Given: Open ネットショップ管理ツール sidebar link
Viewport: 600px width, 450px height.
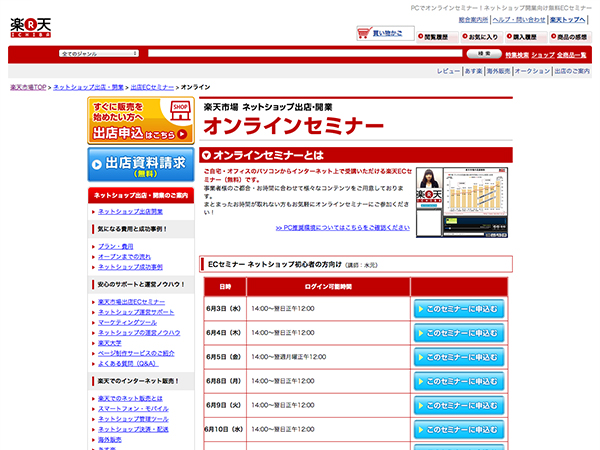Looking at the screenshot, I should pyautogui.click(x=133, y=419).
